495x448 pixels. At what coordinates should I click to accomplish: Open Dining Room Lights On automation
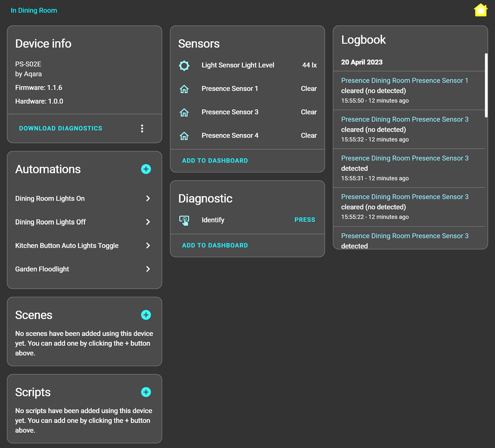[84, 198]
